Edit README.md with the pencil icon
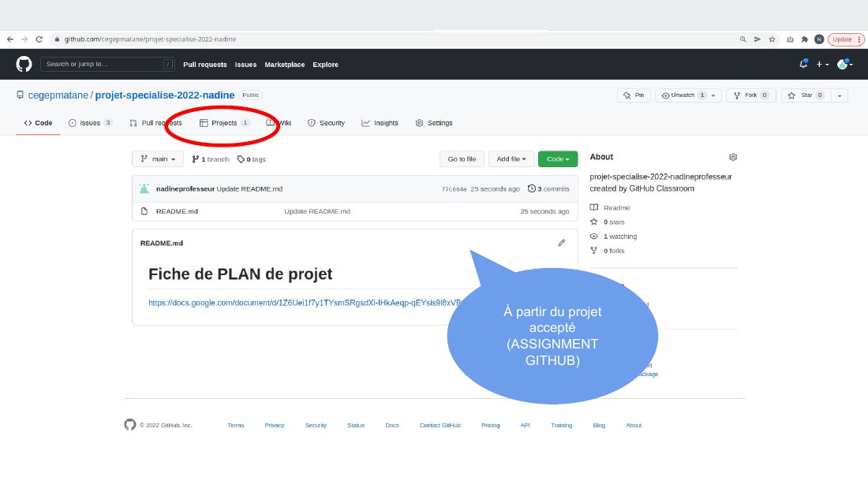868x488 pixels. pos(561,243)
